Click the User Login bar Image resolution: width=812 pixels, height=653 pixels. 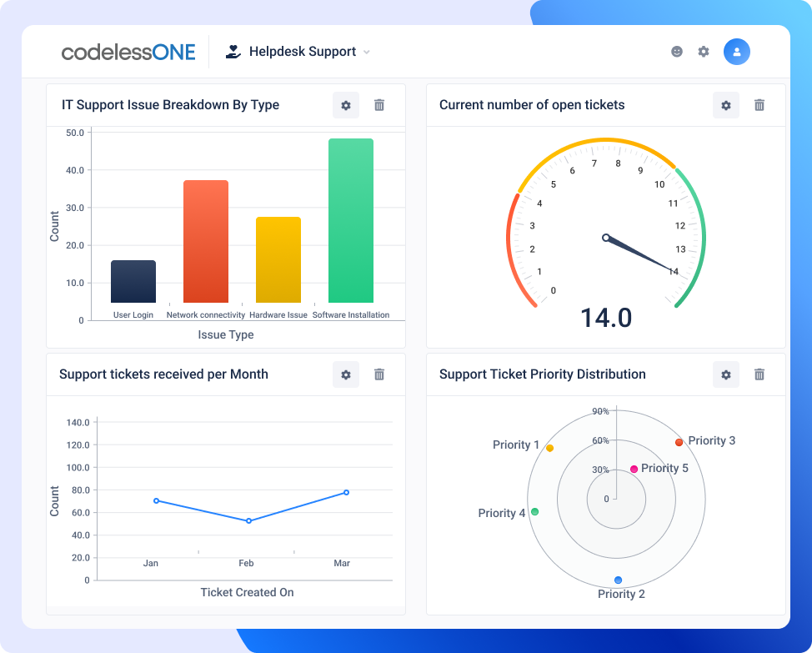[133, 281]
